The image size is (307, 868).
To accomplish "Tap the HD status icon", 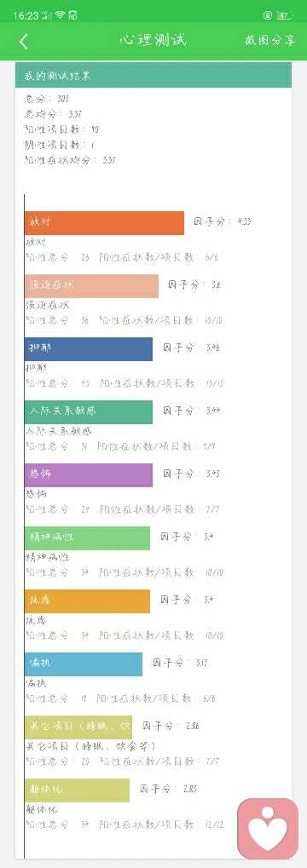I will point(72,15).
